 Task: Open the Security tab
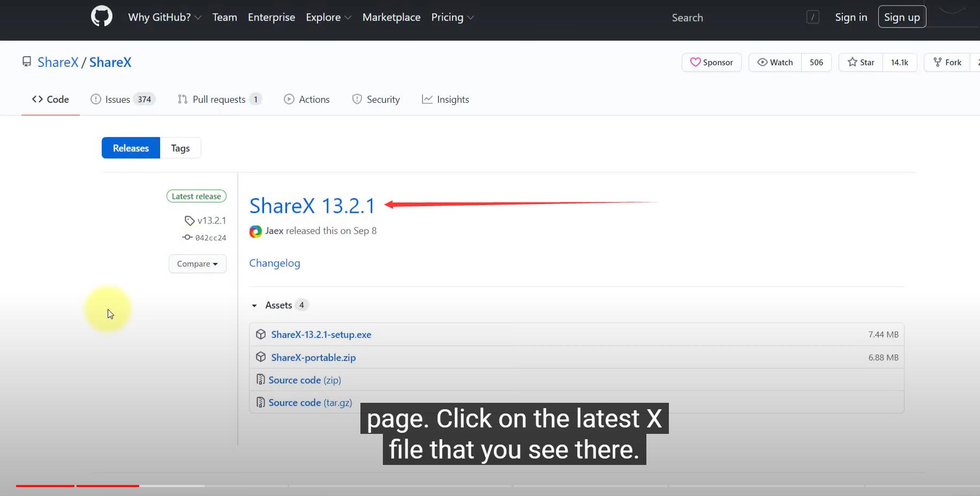[376, 99]
